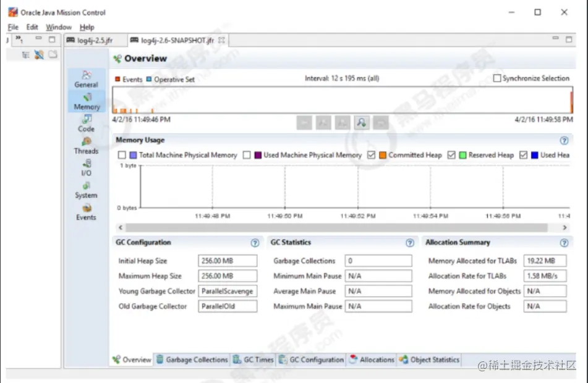588x383 pixels.
Task: Switch to Allocations tab
Action: tap(372, 360)
